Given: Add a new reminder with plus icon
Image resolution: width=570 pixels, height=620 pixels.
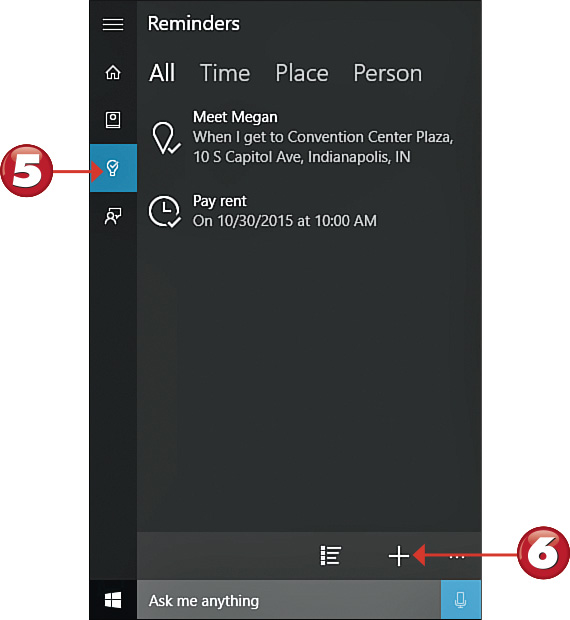Looking at the screenshot, I should pyautogui.click(x=399, y=556).
